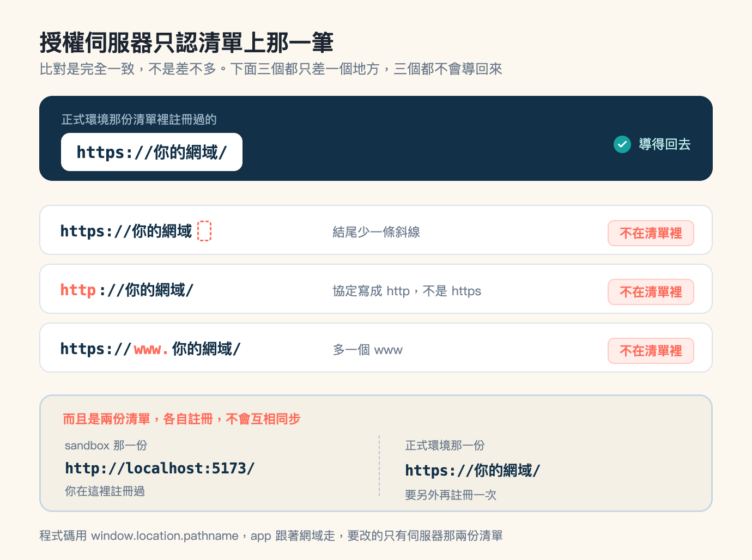Click the 不在清單裡 badge for 結尾少一條斜線
The image size is (752, 560).
click(x=651, y=233)
